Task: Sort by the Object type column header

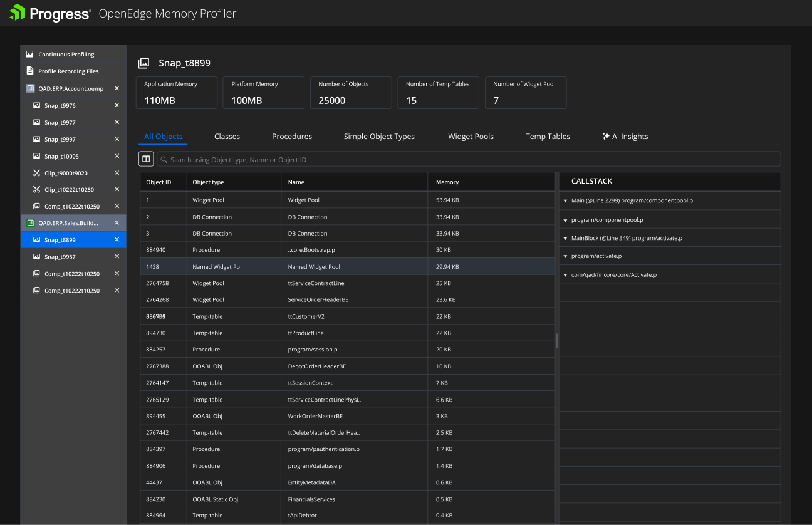Action: click(234, 182)
